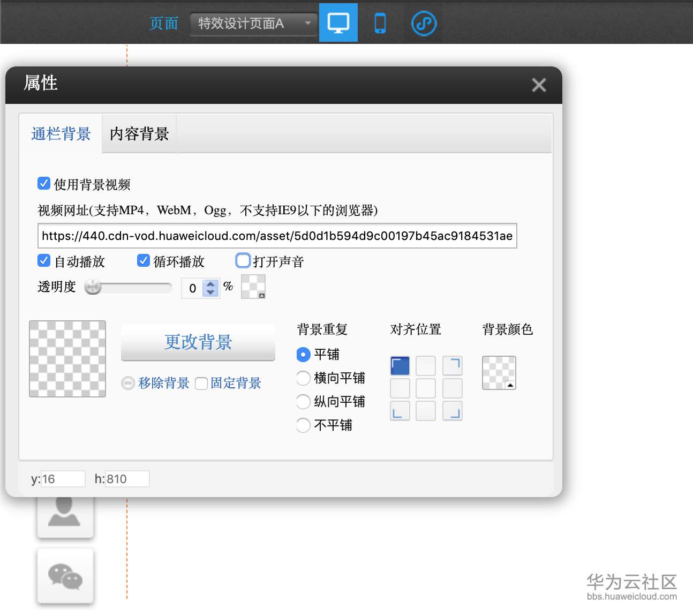Toggle the 循环播放 checkbox
This screenshot has height=616, width=693.
pos(143,261)
